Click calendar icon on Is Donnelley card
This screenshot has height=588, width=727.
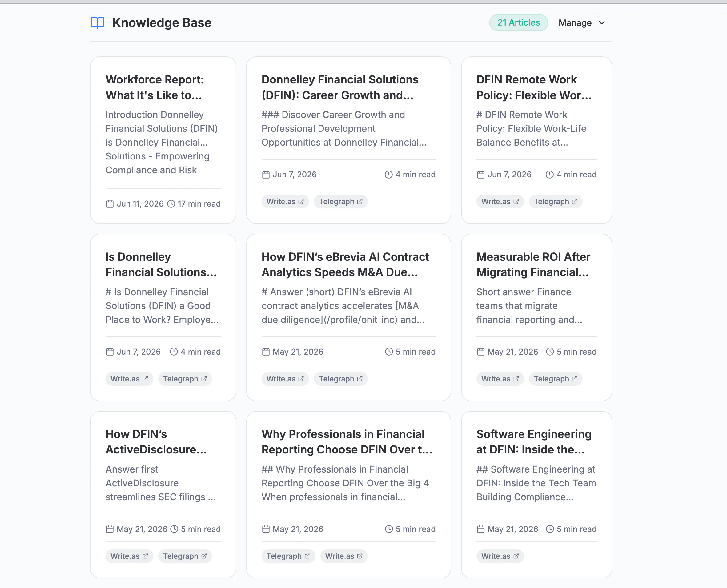click(x=110, y=352)
